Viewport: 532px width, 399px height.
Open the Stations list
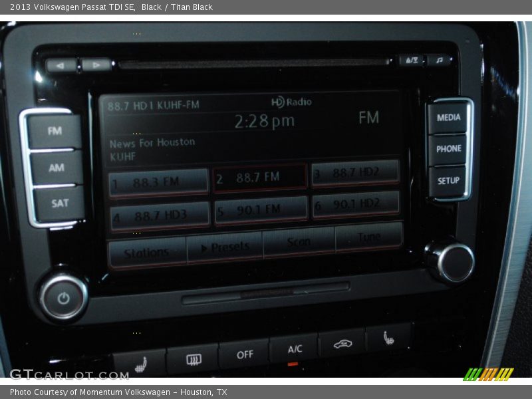click(x=147, y=253)
